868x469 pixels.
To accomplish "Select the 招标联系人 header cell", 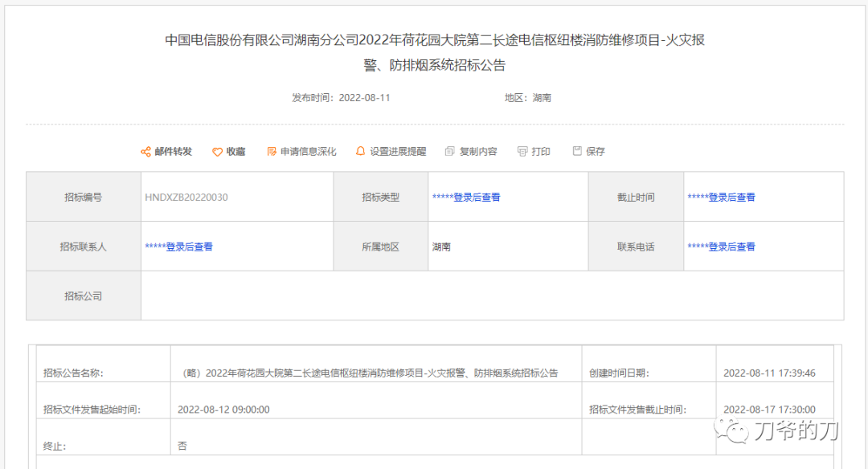I will 83,247.
